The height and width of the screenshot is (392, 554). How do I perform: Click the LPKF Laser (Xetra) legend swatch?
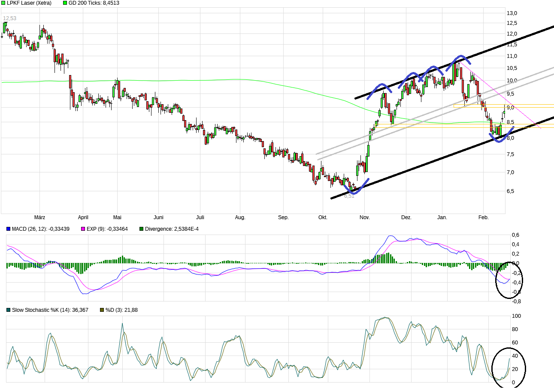(x=3, y=3)
